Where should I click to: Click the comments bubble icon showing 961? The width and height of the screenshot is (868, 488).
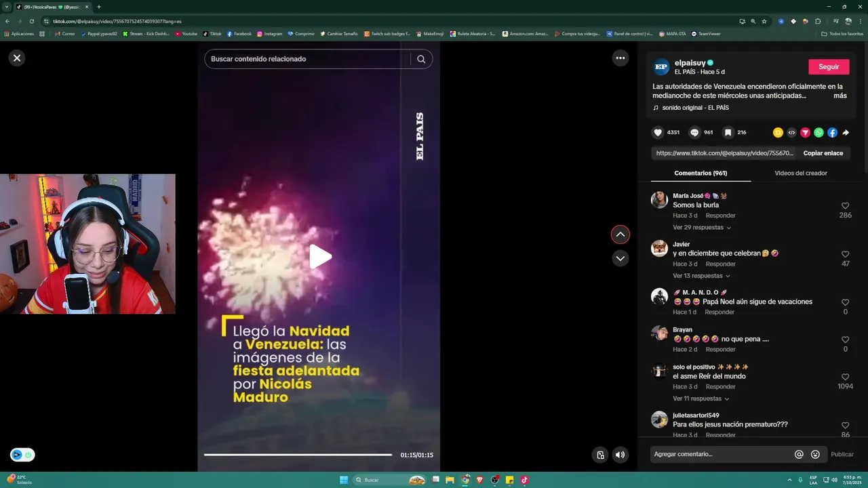pyautogui.click(x=694, y=133)
